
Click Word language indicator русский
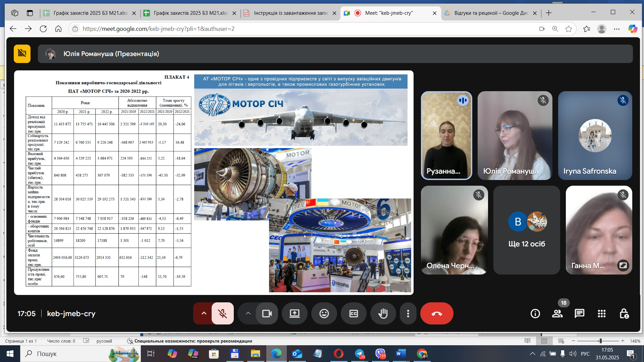tap(104, 341)
